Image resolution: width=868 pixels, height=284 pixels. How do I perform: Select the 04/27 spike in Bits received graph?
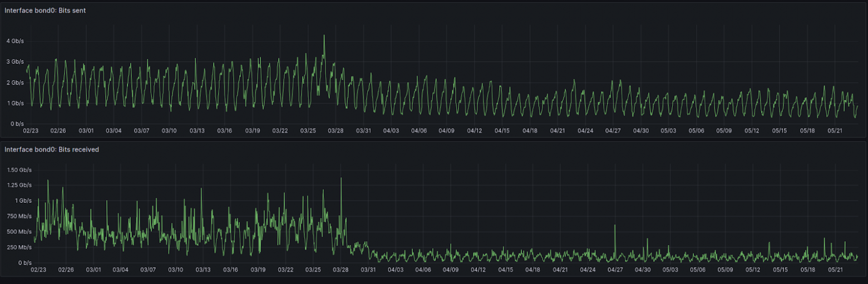click(615, 226)
